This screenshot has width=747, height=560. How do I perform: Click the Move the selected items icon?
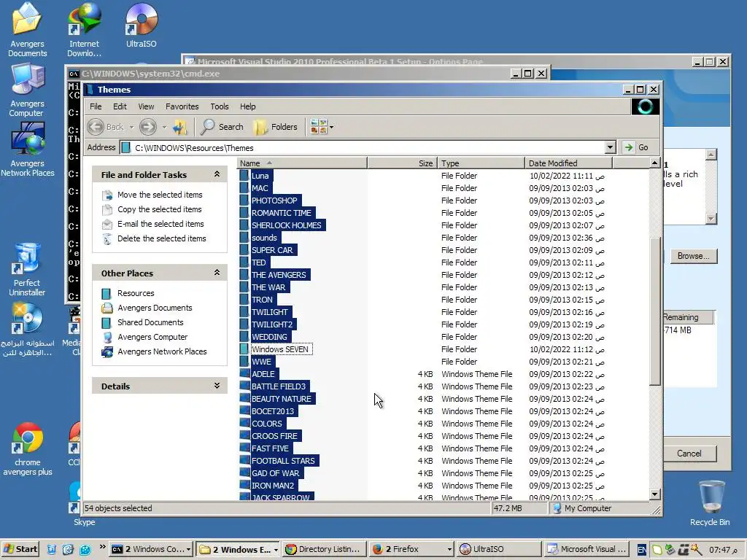pyautogui.click(x=108, y=195)
